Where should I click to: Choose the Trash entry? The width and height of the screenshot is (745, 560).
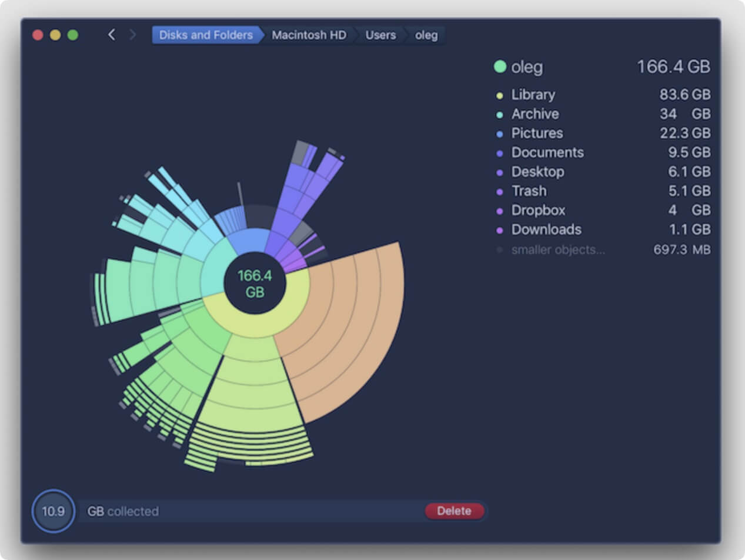(529, 191)
